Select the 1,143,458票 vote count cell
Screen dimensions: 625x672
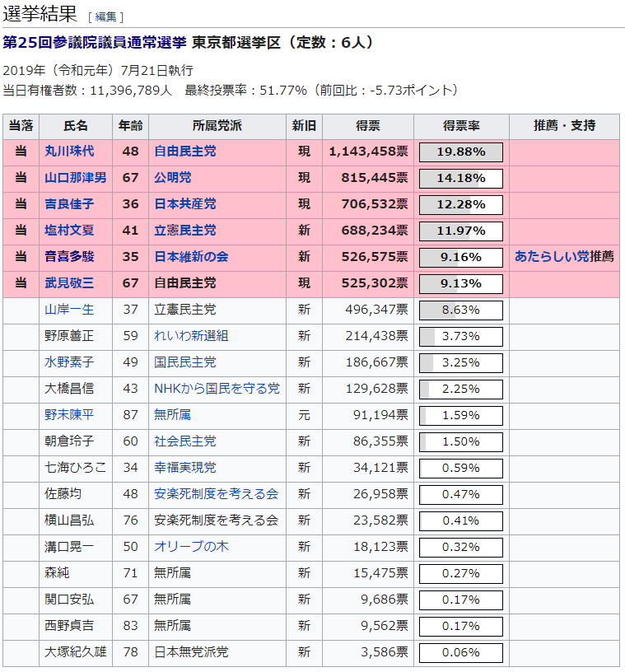(x=368, y=152)
